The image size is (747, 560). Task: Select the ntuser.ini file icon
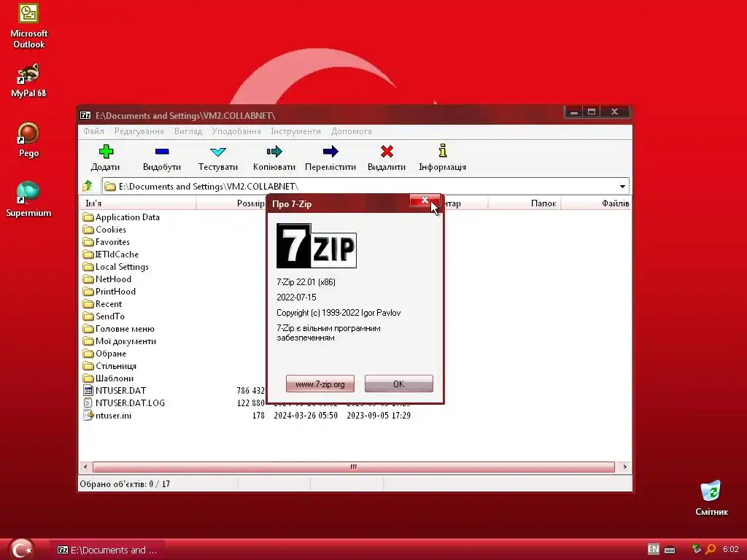pos(88,415)
